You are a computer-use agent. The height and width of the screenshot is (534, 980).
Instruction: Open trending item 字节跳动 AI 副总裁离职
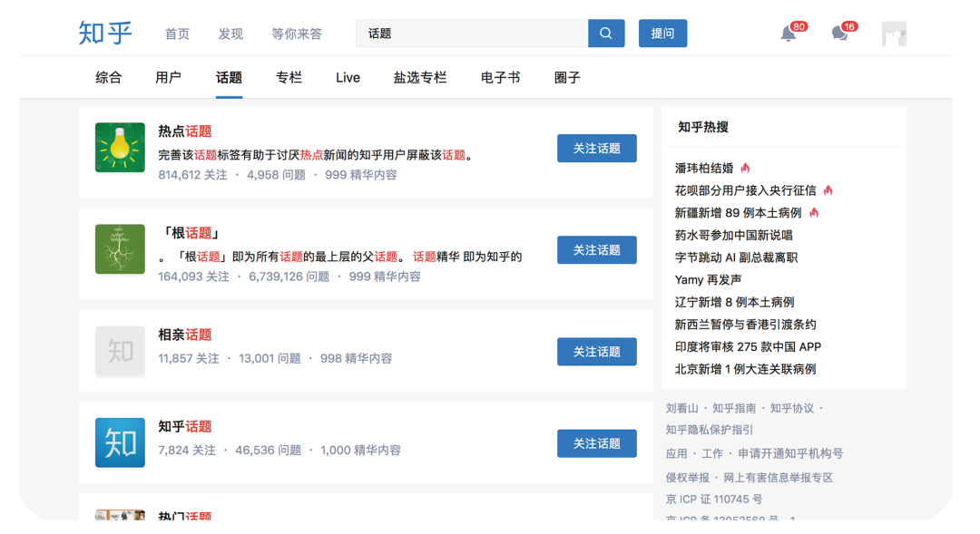point(736,257)
